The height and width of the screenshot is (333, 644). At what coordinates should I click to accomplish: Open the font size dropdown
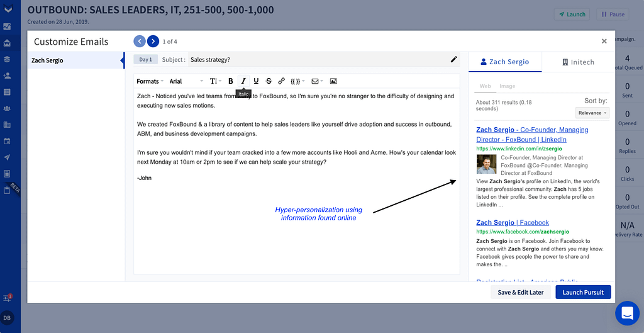click(216, 81)
